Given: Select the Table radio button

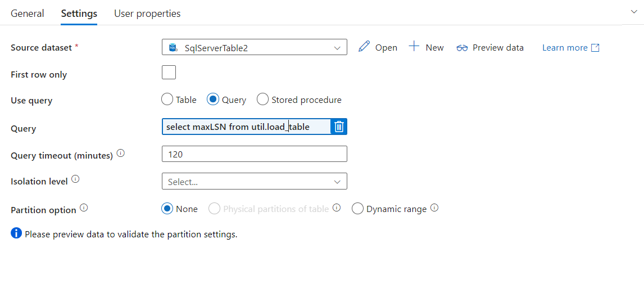Looking at the screenshot, I should [167, 100].
